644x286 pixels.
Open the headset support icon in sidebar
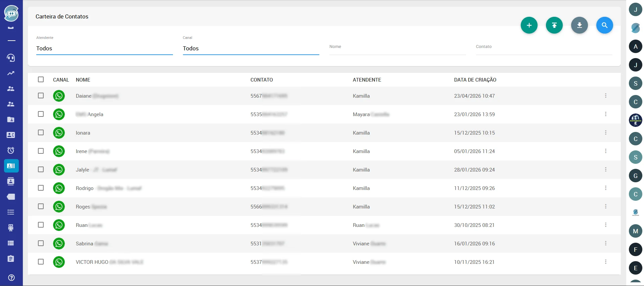tap(11, 58)
